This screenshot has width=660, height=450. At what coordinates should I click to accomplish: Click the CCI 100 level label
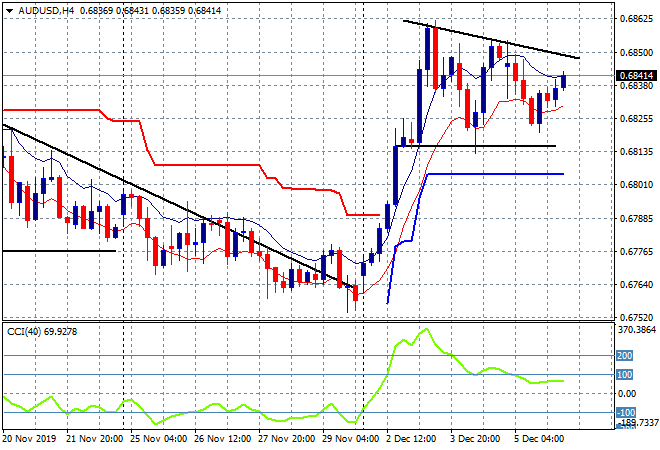click(624, 375)
